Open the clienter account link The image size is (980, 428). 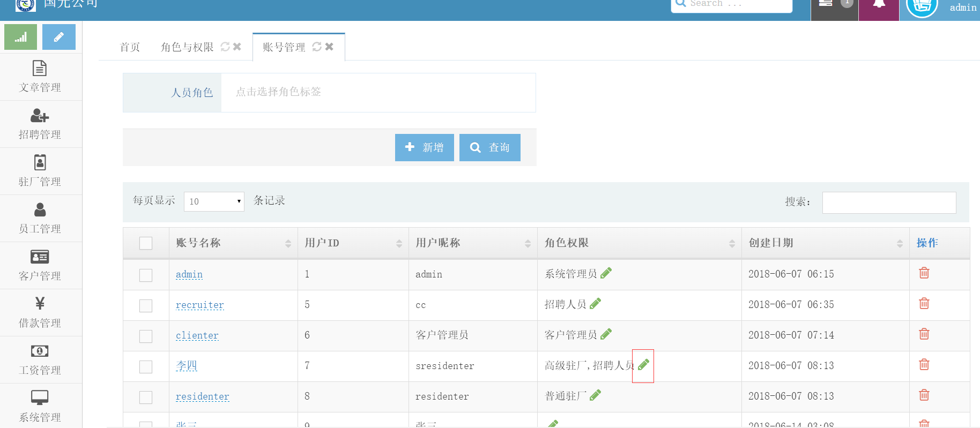(197, 335)
